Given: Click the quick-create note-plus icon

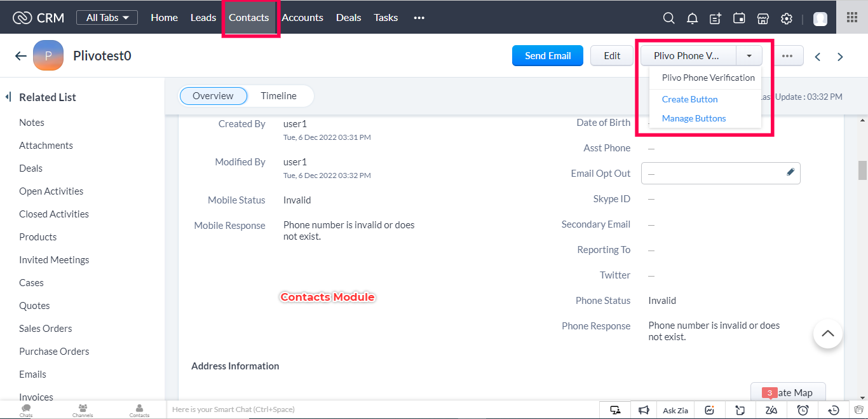Looking at the screenshot, I should (x=715, y=18).
